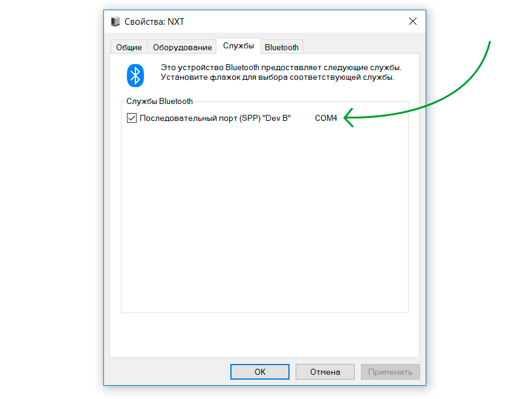Select the Службы tab
532x399 pixels.
click(x=238, y=46)
